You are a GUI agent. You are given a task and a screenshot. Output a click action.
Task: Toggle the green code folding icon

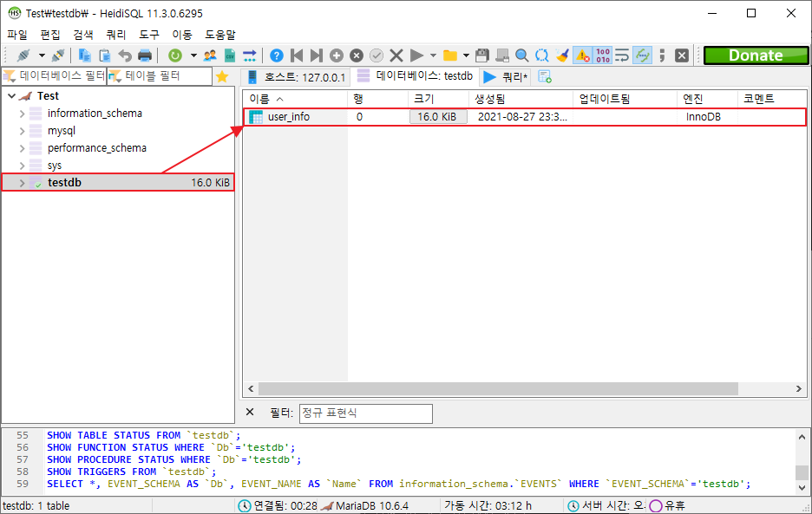point(643,55)
